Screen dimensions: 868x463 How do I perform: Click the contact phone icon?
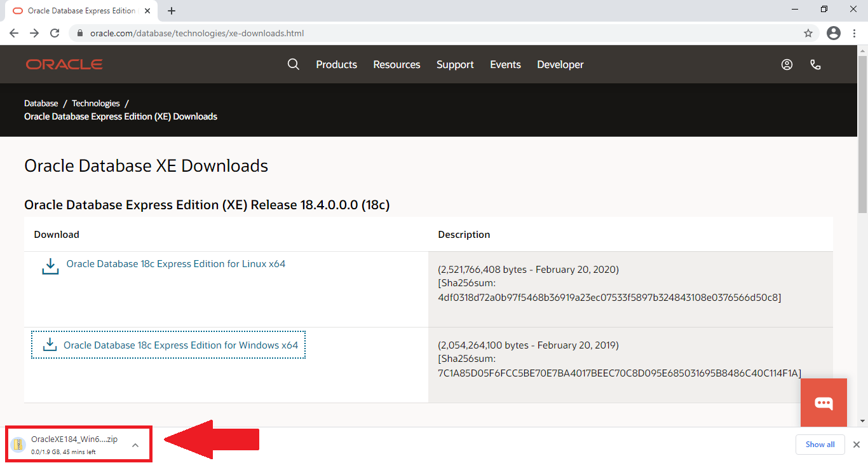click(816, 64)
